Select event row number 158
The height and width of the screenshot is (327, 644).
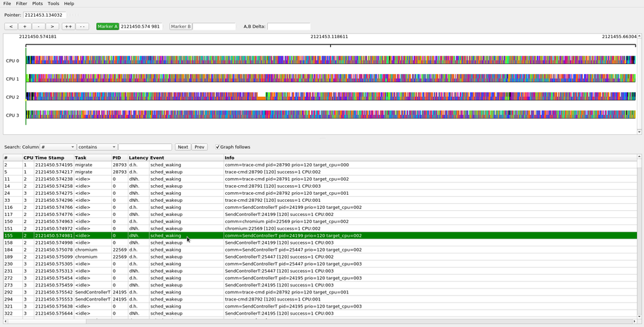(320, 243)
